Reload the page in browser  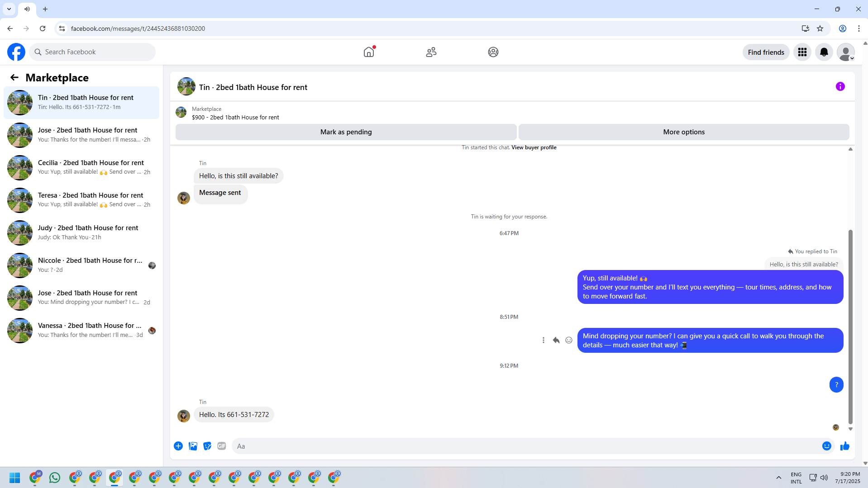[x=43, y=28]
